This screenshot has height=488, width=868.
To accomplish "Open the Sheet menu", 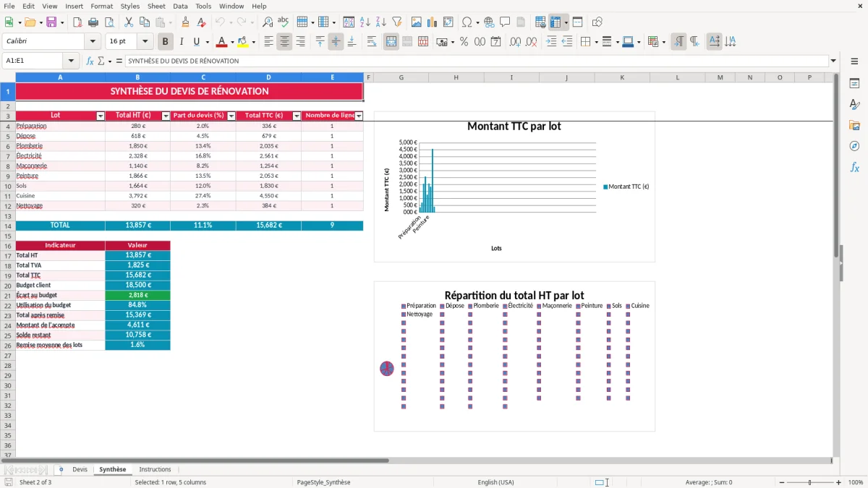I will (156, 6).
